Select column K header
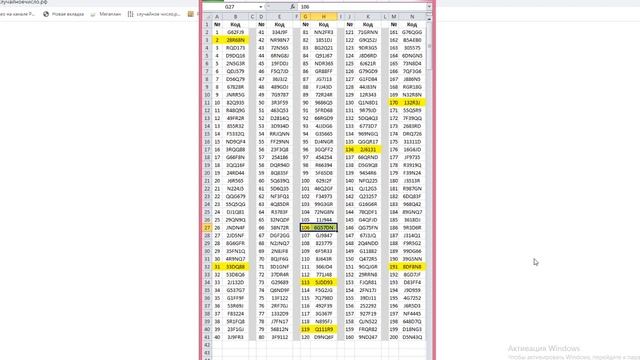The height and width of the screenshot is (360, 640). pyautogui.click(x=368, y=17)
